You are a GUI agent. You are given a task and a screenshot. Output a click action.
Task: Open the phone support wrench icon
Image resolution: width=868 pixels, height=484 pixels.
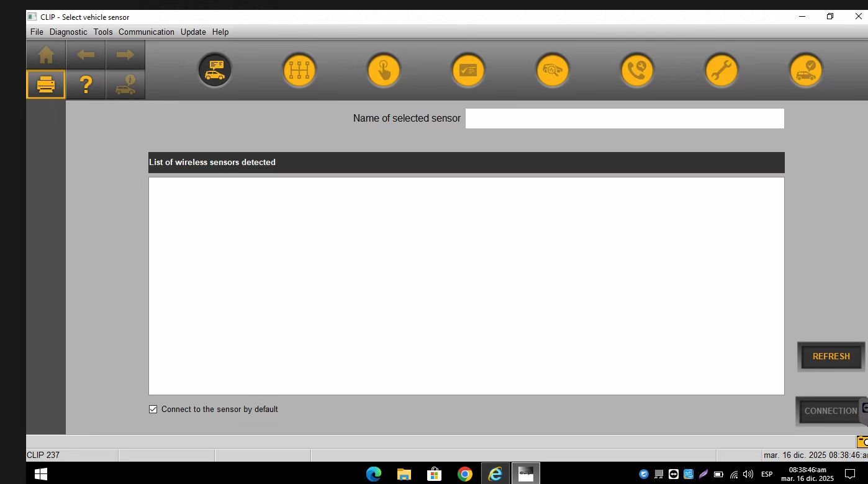[637, 70]
